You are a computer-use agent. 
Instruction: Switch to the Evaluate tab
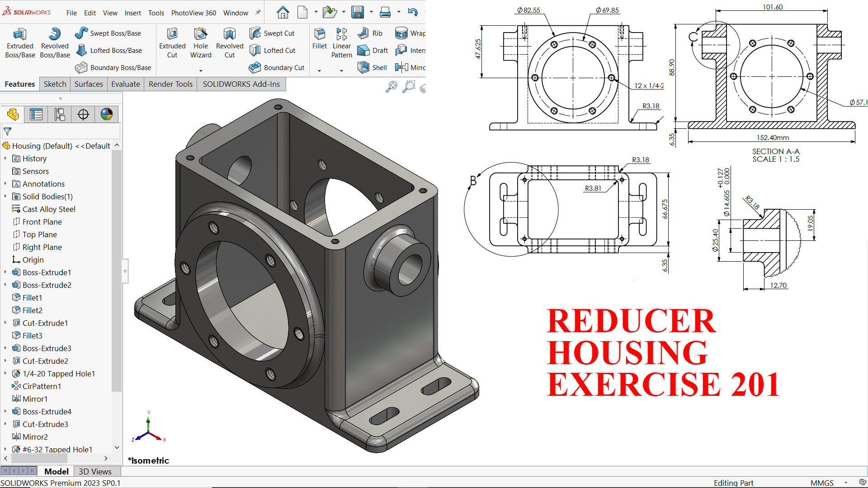pyautogui.click(x=126, y=84)
